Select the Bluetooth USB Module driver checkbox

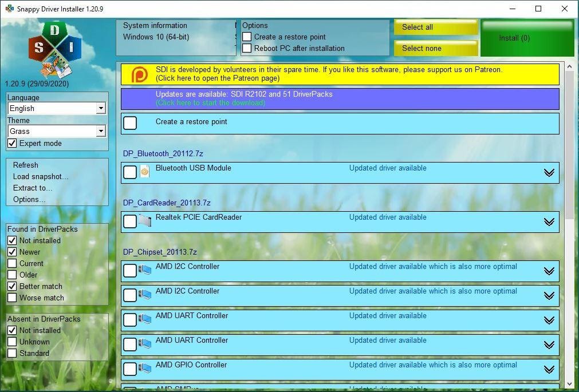(130, 172)
